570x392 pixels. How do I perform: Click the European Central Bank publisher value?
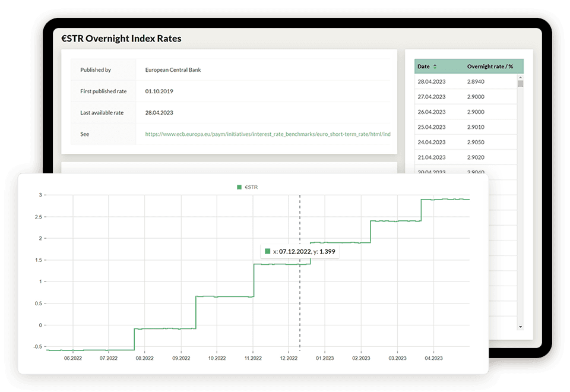[x=173, y=70]
